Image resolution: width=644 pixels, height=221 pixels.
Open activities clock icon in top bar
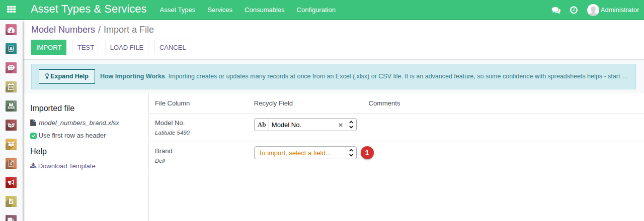coord(574,10)
